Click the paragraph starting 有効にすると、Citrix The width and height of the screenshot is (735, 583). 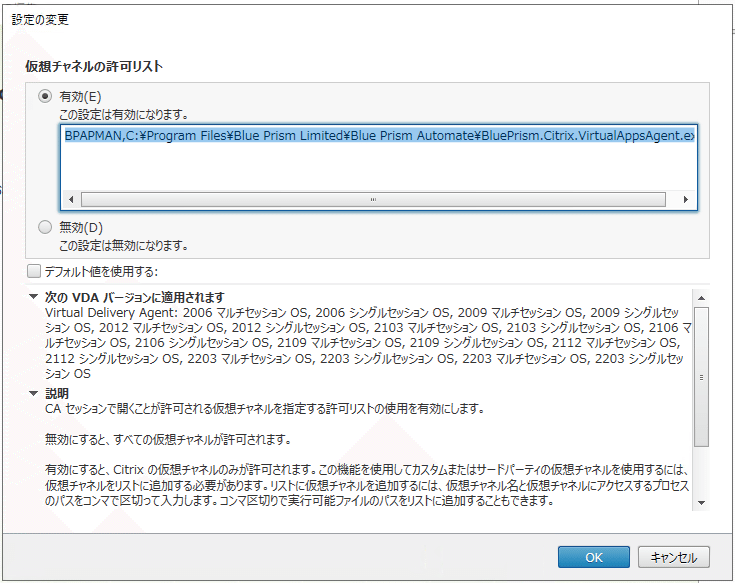pyautogui.click(x=368, y=485)
